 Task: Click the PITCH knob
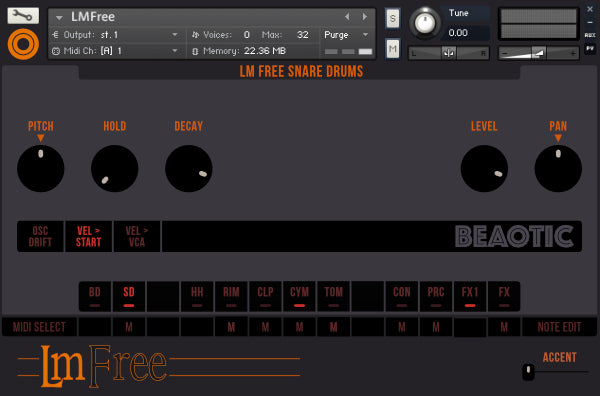tap(41, 168)
